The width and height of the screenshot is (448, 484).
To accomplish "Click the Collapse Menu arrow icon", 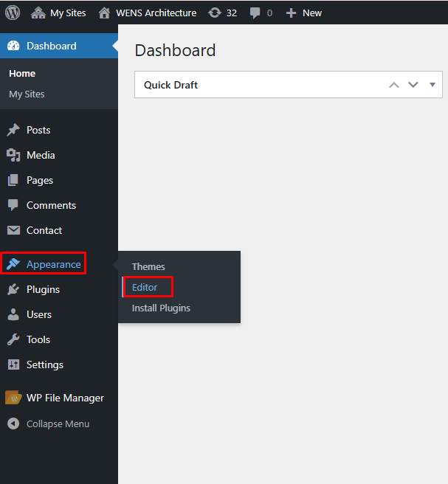I will click(13, 423).
